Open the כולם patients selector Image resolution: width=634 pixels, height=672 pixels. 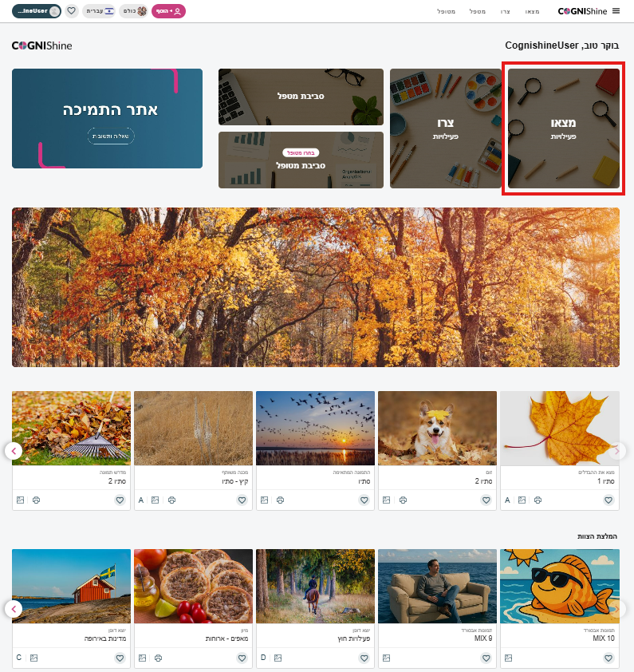pyautogui.click(x=134, y=11)
